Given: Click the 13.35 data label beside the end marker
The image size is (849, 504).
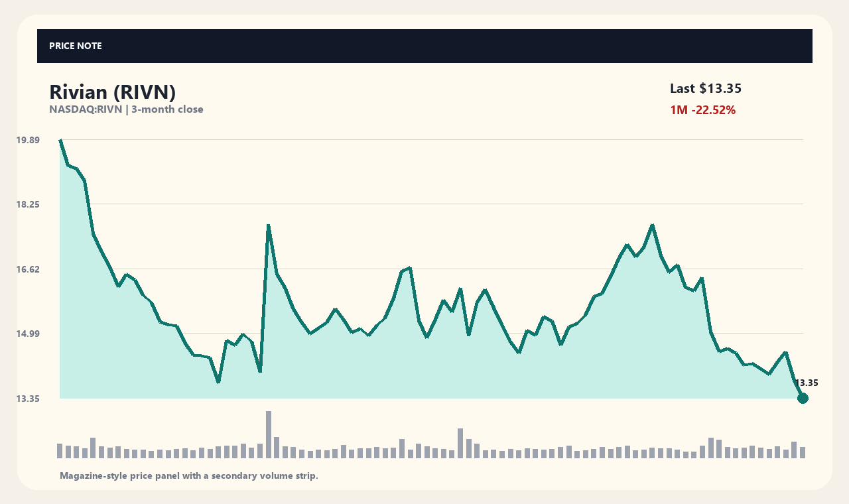Looking at the screenshot, I should click(x=807, y=383).
